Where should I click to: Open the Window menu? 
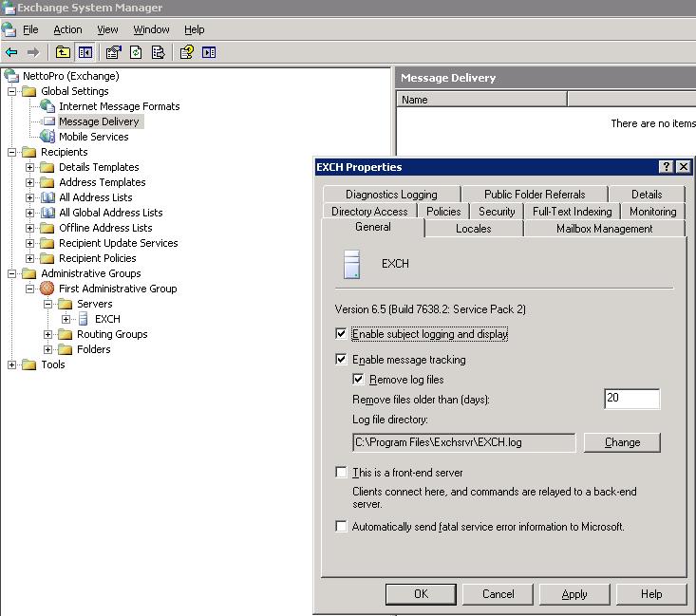click(x=151, y=29)
